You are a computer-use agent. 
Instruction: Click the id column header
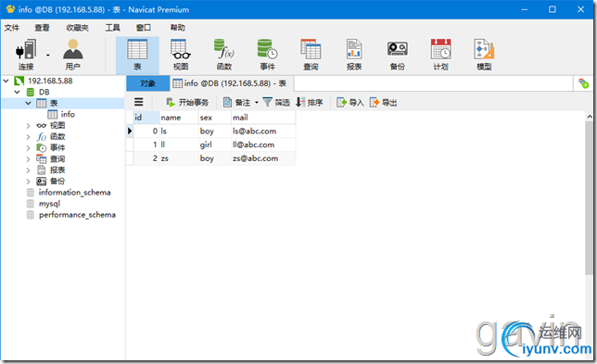point(146,118)
